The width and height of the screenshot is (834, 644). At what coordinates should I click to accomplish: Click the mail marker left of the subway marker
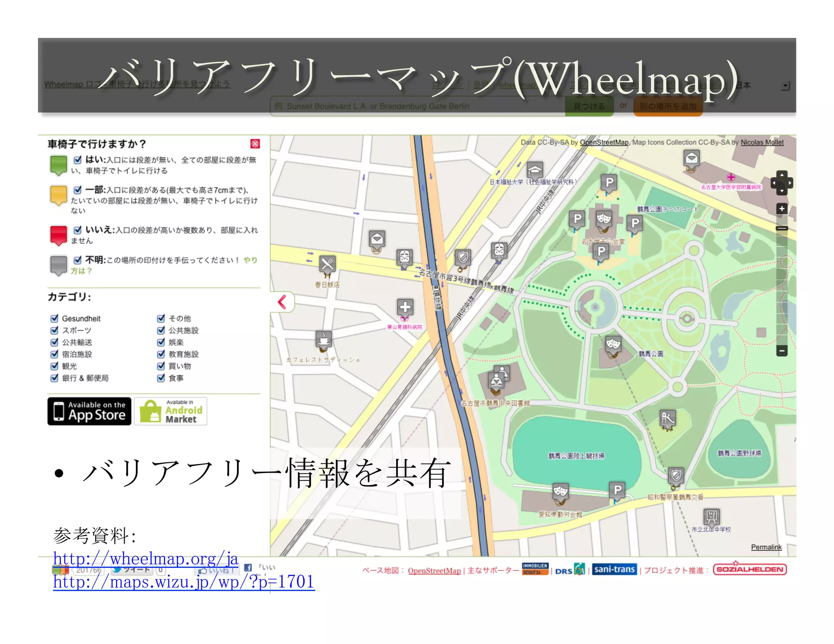click(x=377, y=239)
